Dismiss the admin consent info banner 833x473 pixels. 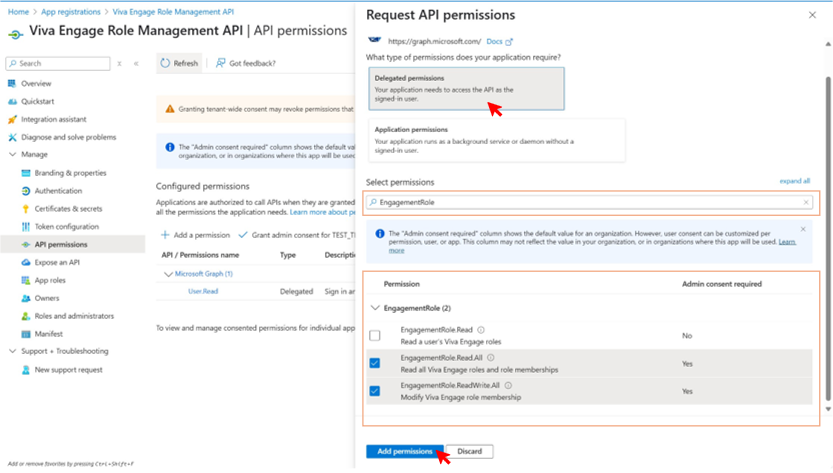tap(803, 229)
